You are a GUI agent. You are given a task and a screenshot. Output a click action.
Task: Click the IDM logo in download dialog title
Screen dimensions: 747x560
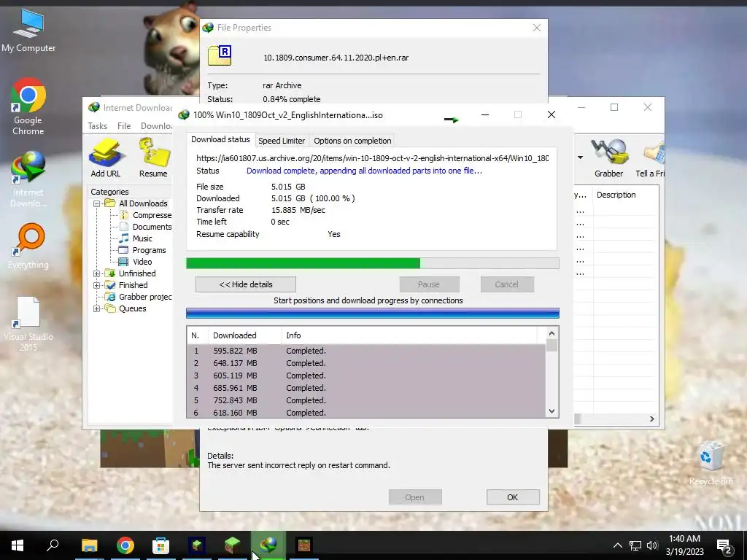183,114
